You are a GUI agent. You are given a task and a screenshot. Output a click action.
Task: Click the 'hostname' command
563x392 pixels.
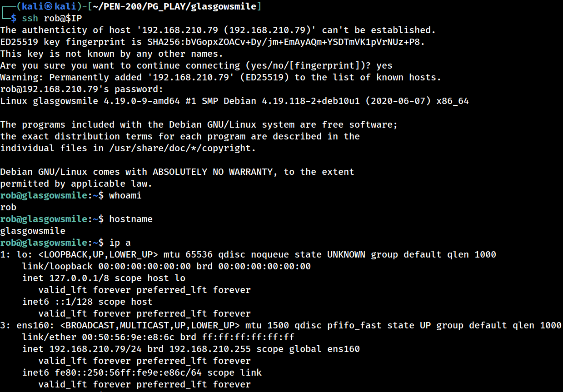click(x=131, y=219)
